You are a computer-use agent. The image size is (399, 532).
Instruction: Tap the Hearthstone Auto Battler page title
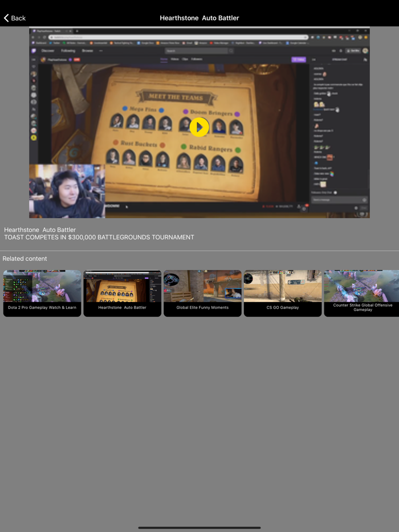[199, 18]
